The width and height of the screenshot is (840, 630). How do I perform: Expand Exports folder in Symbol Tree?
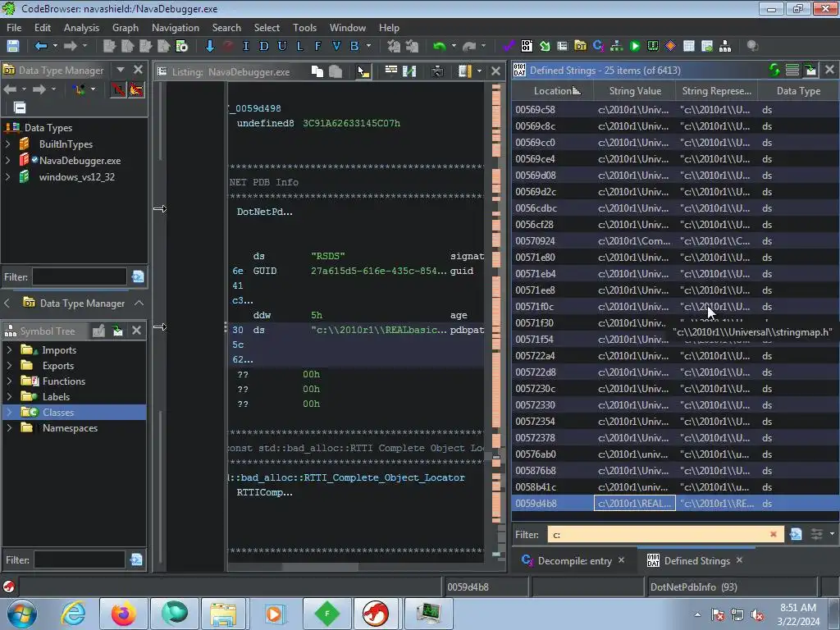[x=9, y=365]
